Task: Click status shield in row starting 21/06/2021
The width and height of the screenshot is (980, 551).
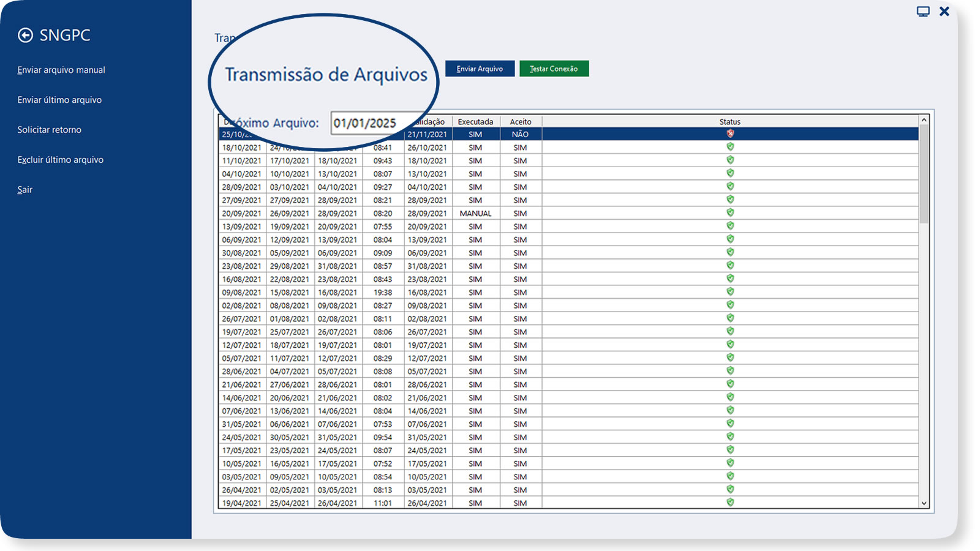Action: 730,384
